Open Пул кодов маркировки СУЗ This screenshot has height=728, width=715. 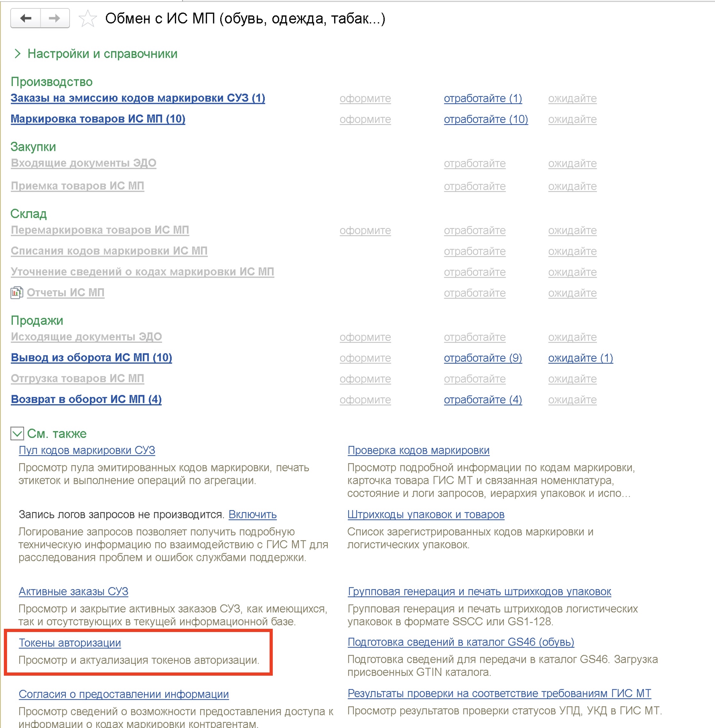(87, 450)
